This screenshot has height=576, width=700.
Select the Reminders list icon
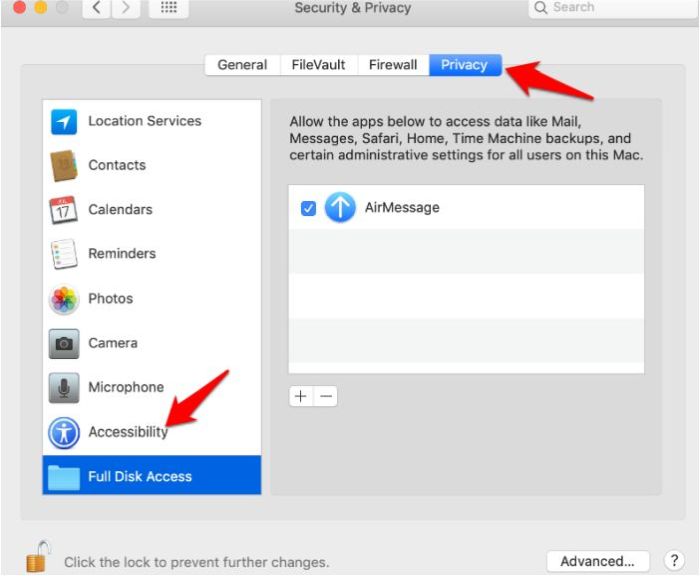(64, 254)
